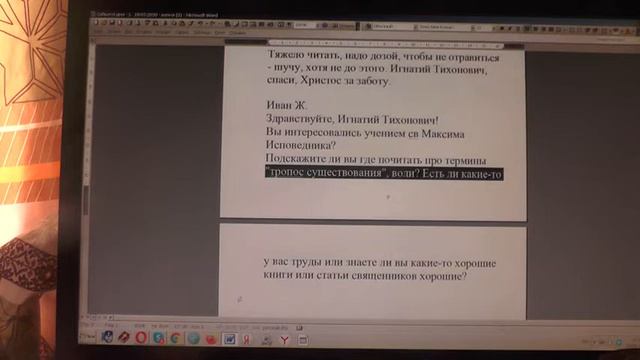The width and height of the screenshot is (640, 360).
Task: Create a new document with toolbar New icon
Action: pyautogui.click(x=96, y=23)
